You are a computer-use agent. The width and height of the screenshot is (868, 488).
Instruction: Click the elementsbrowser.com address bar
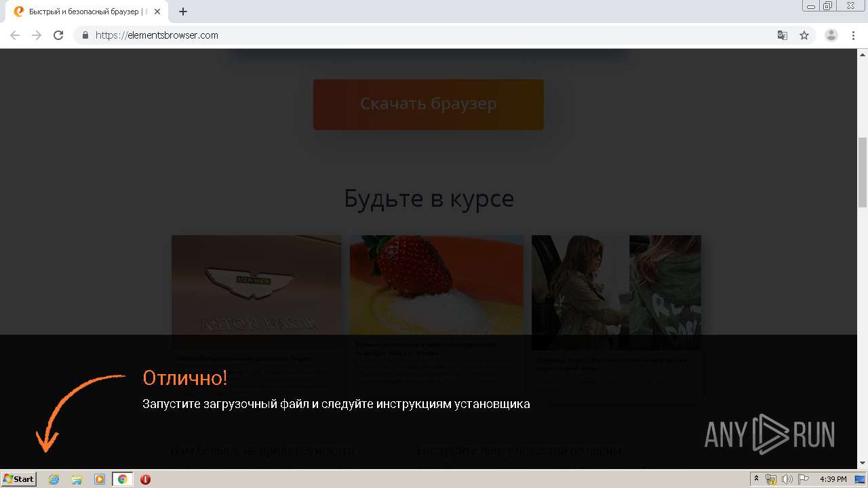coord(427,35)
